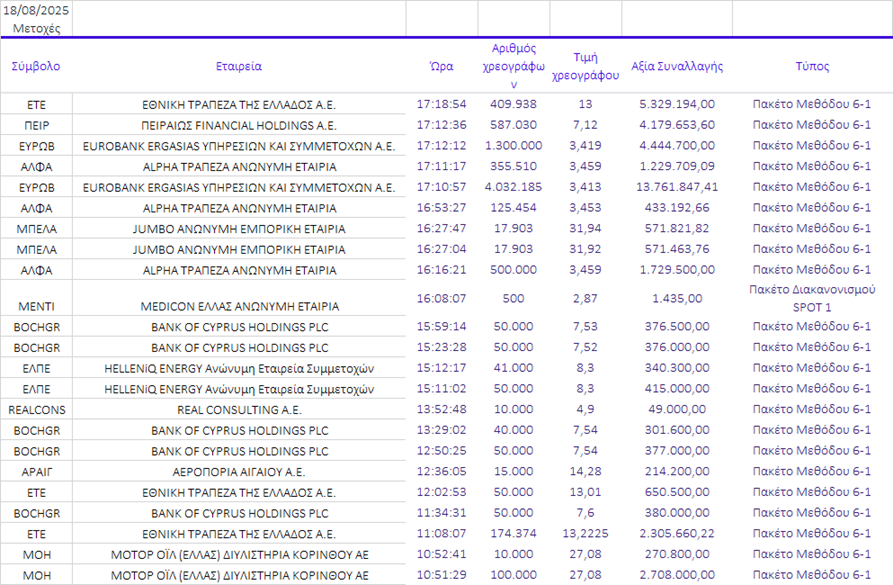Click the Αξία Συναλλαγής column header
This screenshot has width=893, height=585.
677,66
